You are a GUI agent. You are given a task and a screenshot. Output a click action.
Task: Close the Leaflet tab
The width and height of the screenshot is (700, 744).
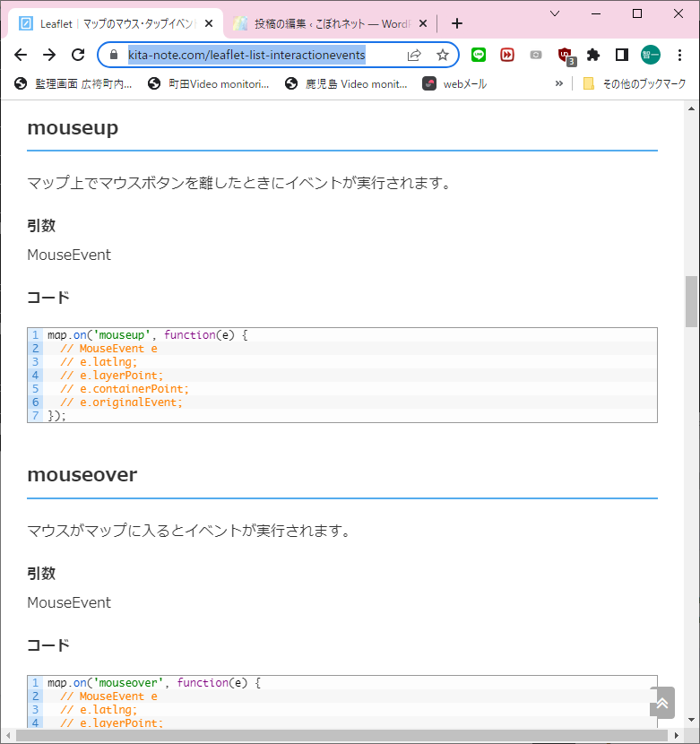tap(209, 23)
